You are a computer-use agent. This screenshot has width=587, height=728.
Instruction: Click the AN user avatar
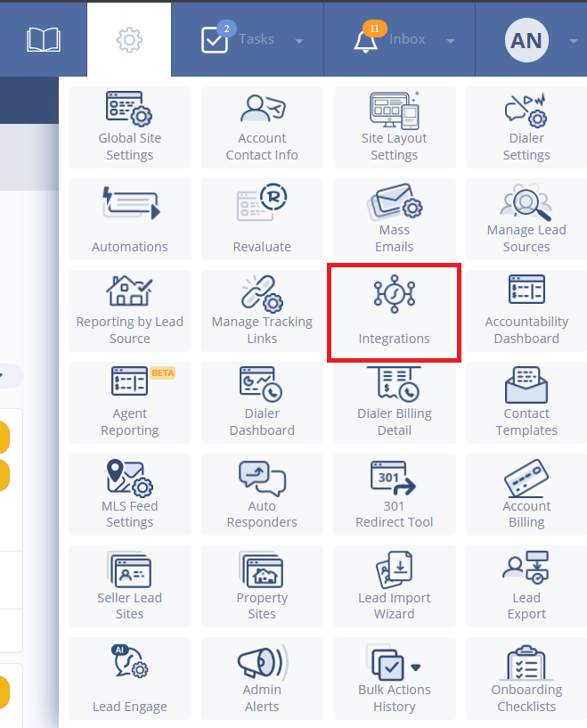[526, 40]
